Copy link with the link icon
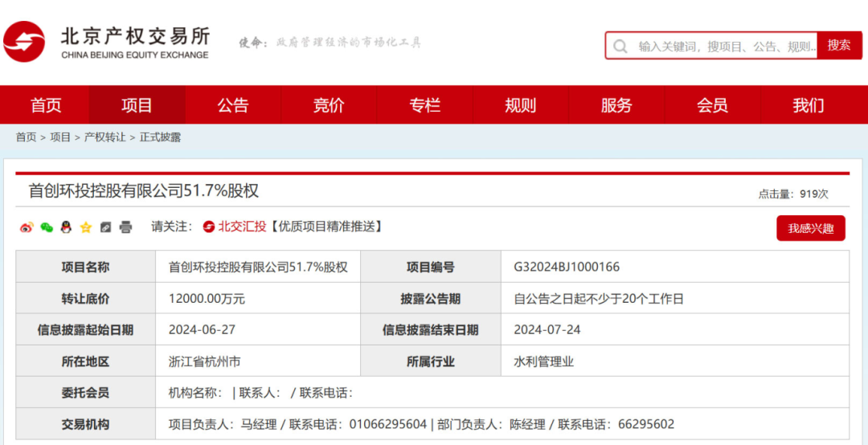This screenshot has width=868, height=445. 106,227
